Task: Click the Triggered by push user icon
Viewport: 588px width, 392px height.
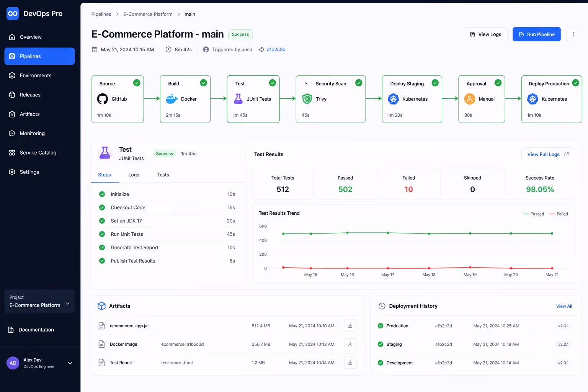Action: click(206, 49)
